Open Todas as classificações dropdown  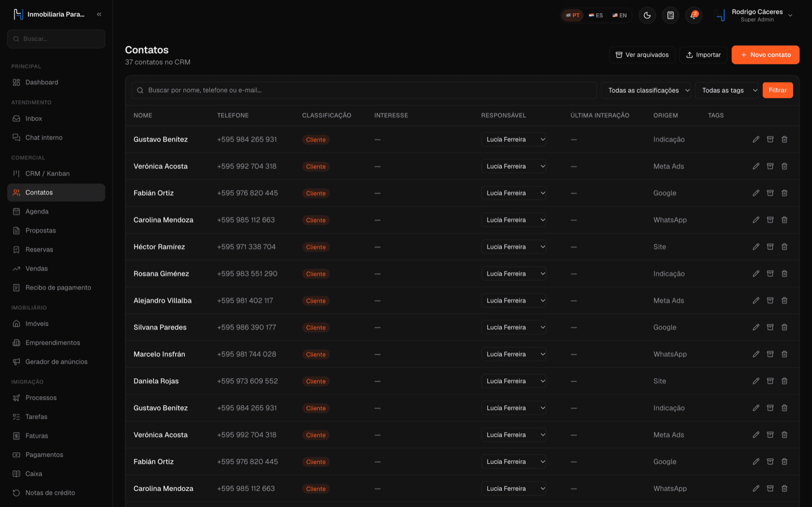[646, 90]
